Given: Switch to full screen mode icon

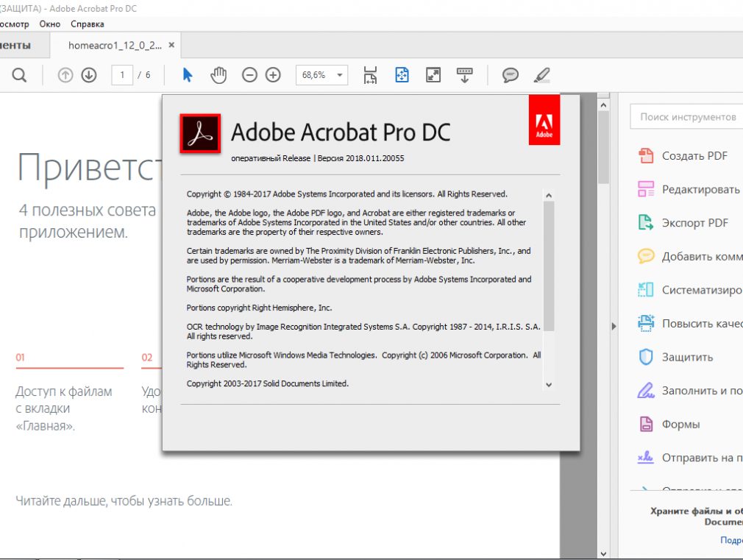Looking at the screenshot, I should [433, 75].
